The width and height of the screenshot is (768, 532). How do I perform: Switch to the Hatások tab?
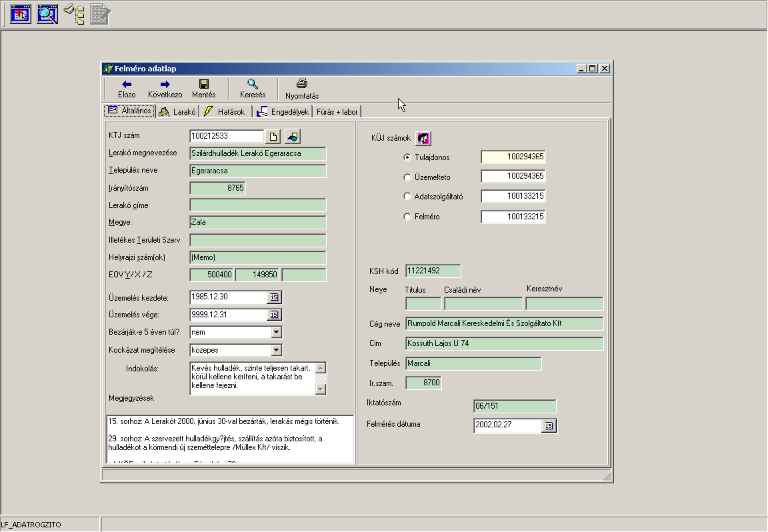[x=225, y=112]
